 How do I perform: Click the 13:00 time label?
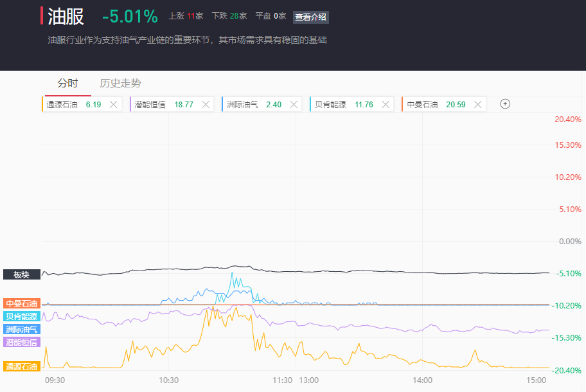coord(308,380)
